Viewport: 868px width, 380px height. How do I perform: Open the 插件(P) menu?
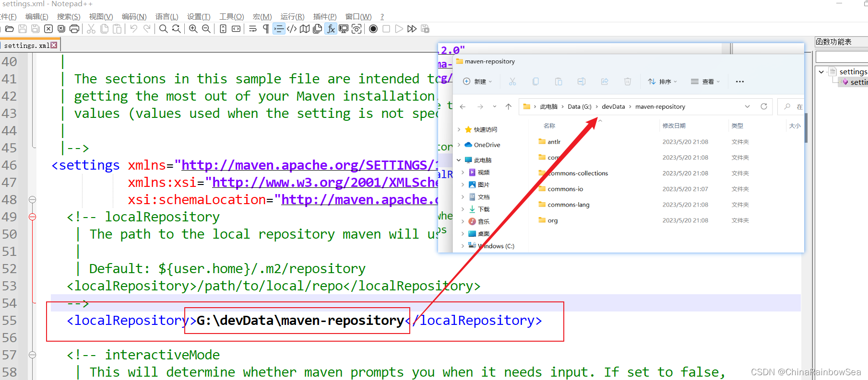pyautogui.click(x=325, y=16)
